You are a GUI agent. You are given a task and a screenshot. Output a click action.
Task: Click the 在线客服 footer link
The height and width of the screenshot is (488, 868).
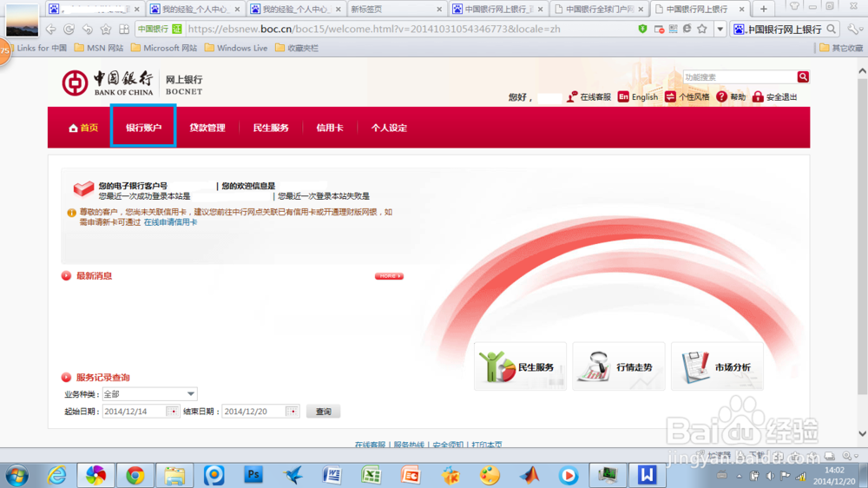coord(370,445)
